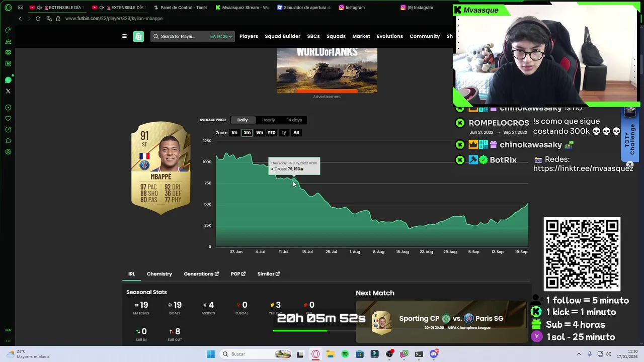Open the GX corner icon in the sidebar
The width and height of the screenshot is (644, 362).
click(x=8, y=330)
